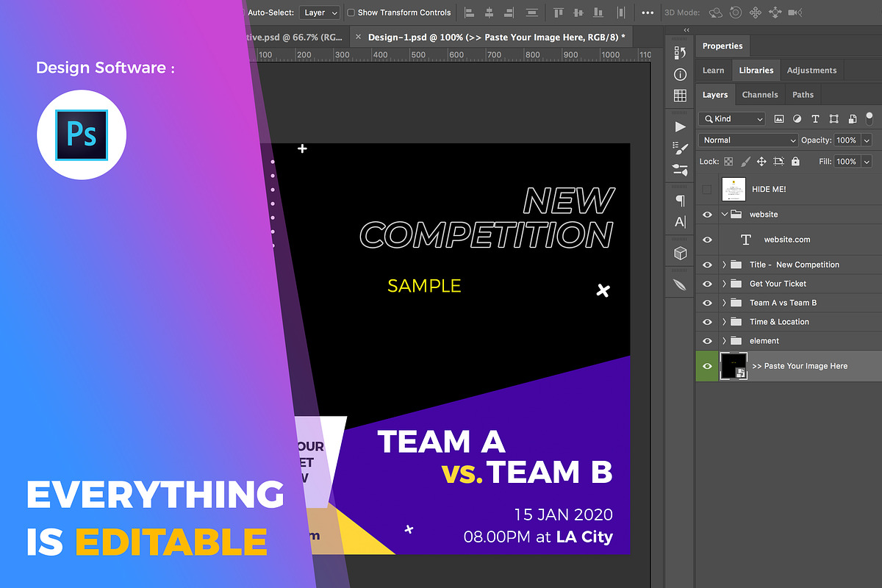Hide the Get Your Ticket group
Screen dimensions: 882x588
[x=707, y=284]
